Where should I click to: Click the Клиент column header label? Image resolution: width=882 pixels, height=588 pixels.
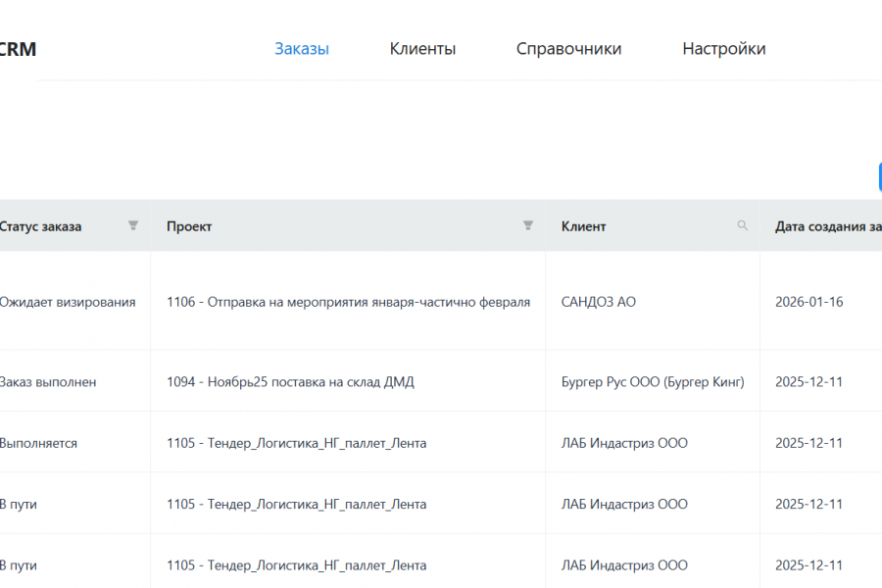tap(583, 226)
